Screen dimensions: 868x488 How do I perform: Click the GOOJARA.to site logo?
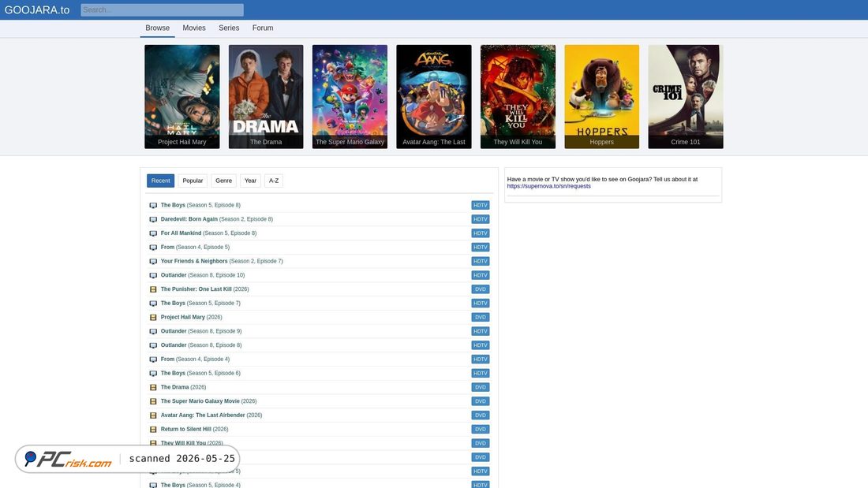[x=37, y=10]
